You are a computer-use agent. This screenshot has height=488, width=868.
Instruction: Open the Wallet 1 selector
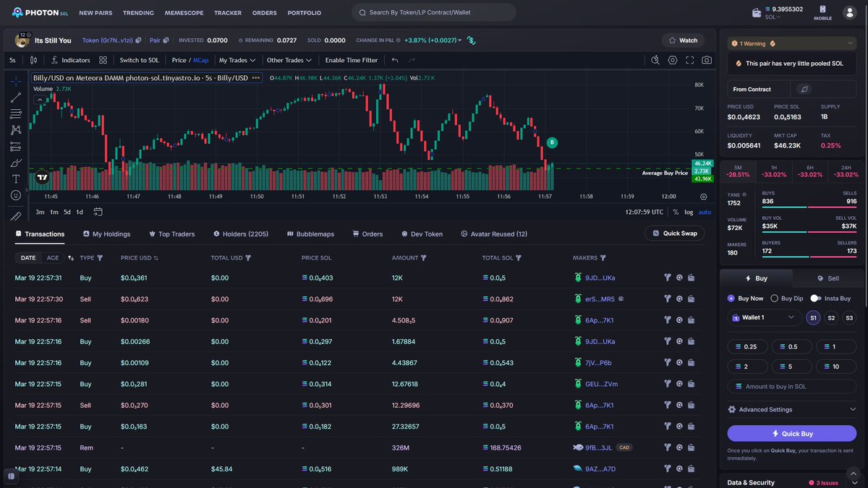[764, 317]
